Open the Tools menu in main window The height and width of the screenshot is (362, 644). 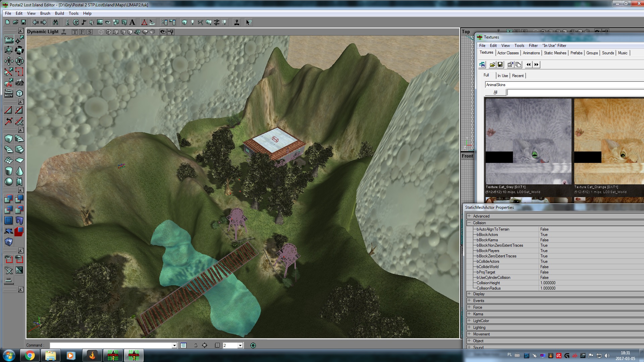(73, 13)
